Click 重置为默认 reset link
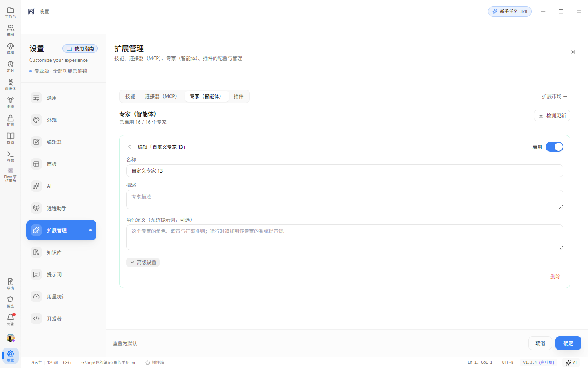Viewport: 588px width, 368px height. (x=125, y=343)
